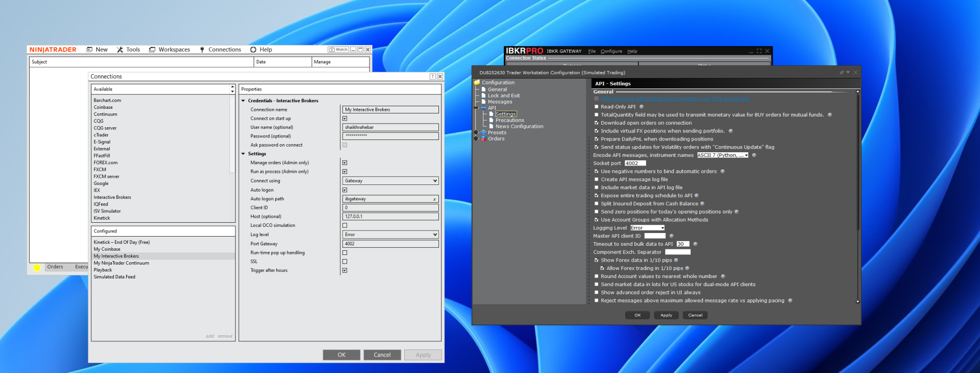The image size is (980, 373).
Task: Open the Connect using Gateway dropdown
Action: click(x=390, y=181)
